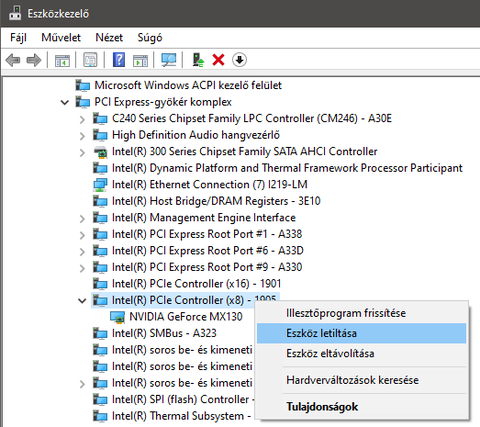Click the Back arrow toolbar icon
The height and width of the screenshot is (427, 480).
13,60
